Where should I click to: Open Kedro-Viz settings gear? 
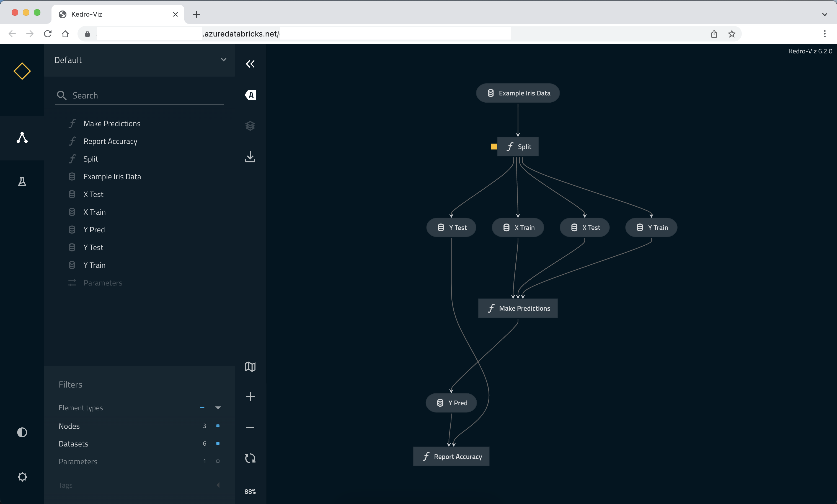point(22,477)
